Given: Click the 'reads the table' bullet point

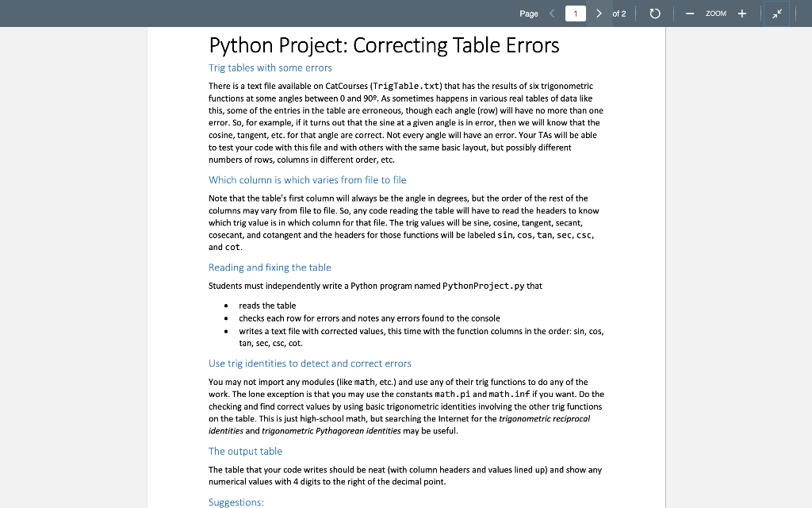Looking at the screenshot, I should pos(267,306).
